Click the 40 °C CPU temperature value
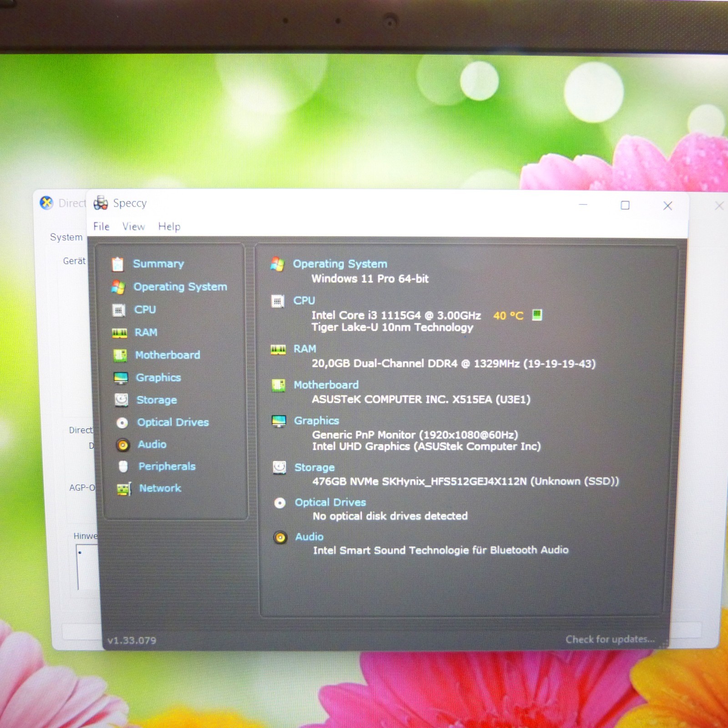 coord(508,316)
